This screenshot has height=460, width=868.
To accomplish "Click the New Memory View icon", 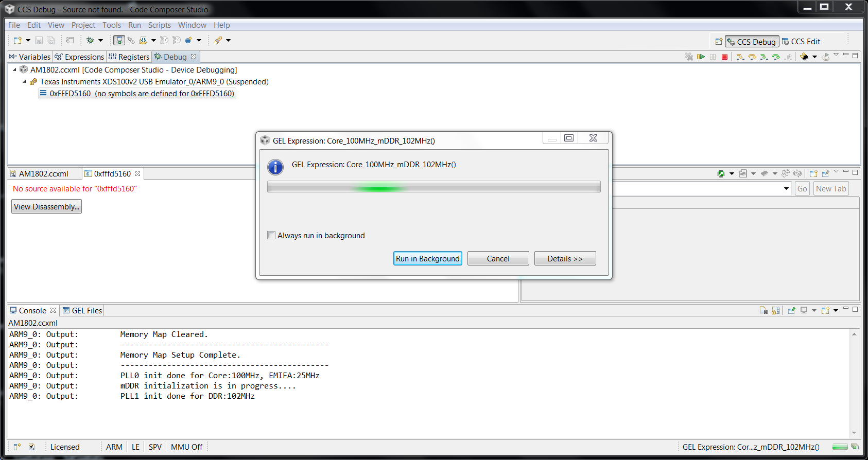I will coord(813,173).
